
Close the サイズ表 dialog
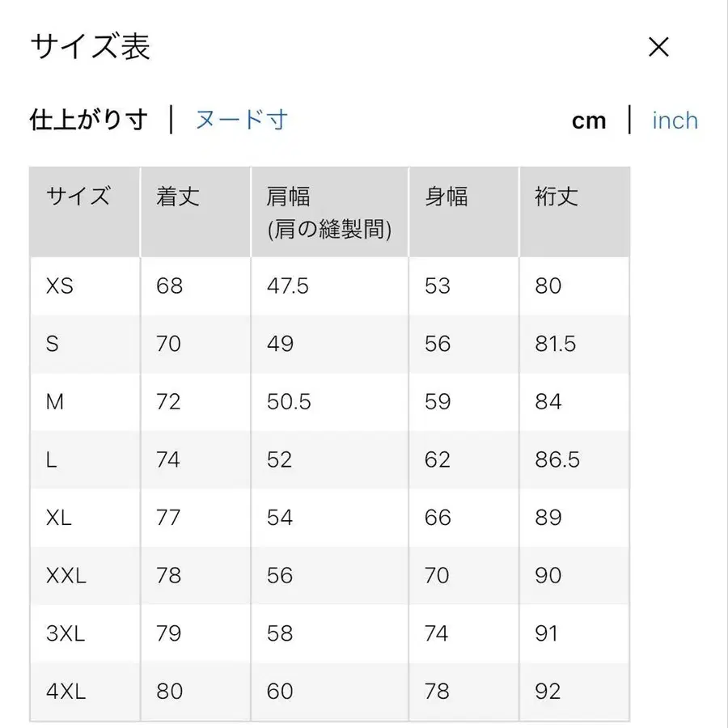click(x=658, y=48)
